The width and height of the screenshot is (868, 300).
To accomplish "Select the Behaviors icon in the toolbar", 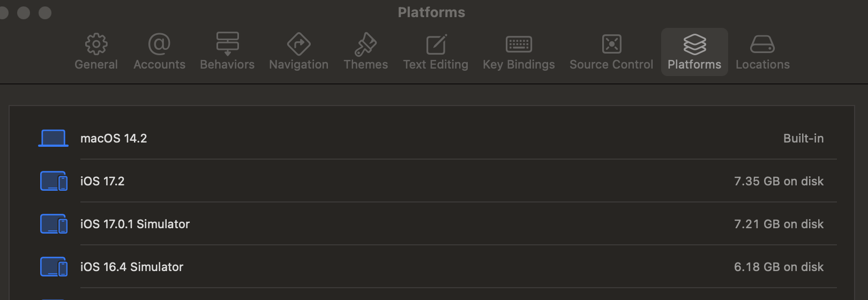I will click(x=227, y=44).
